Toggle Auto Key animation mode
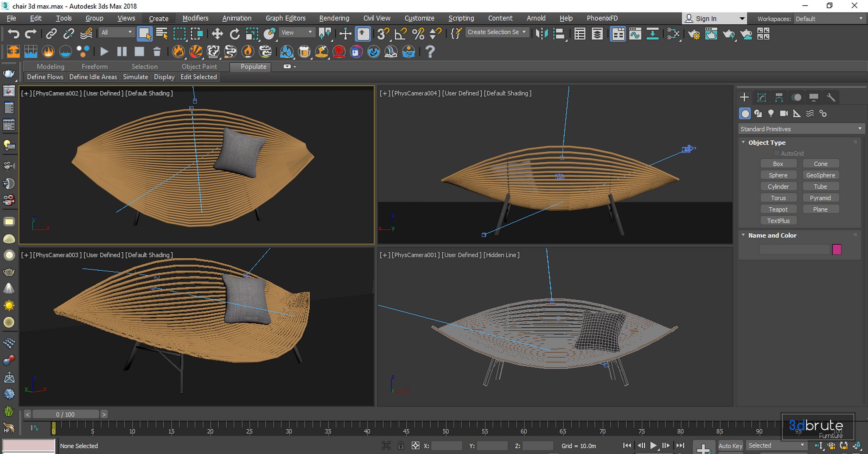 click(730, 446)
